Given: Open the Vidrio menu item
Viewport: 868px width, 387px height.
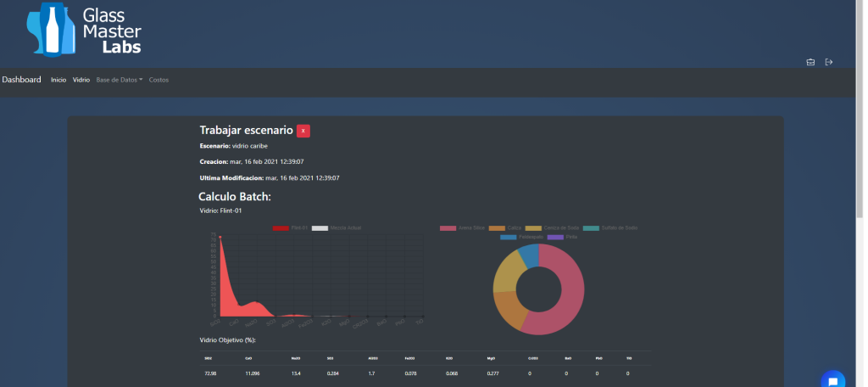Looking at the screenshot, I should click(81, 80).
